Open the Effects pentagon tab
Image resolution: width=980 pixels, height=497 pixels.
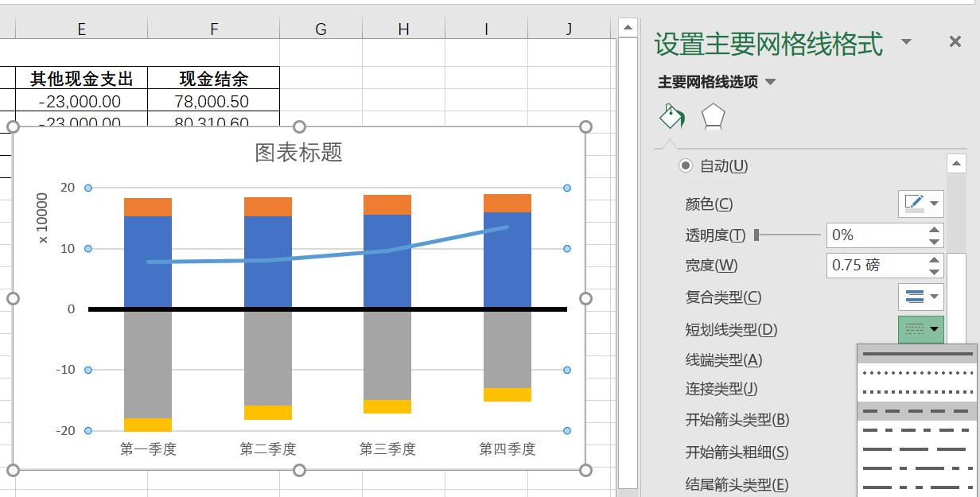coord(713,118)
